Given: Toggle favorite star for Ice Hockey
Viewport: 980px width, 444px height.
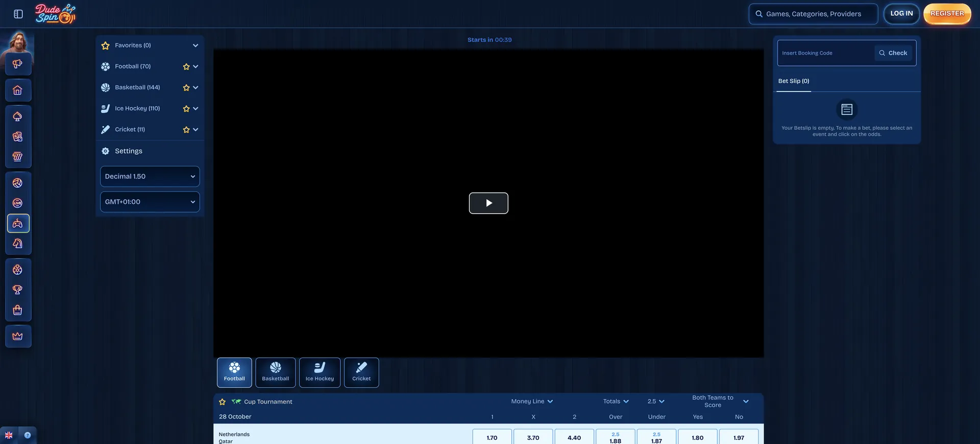Looking at the screenshot, I should point(186,108).
